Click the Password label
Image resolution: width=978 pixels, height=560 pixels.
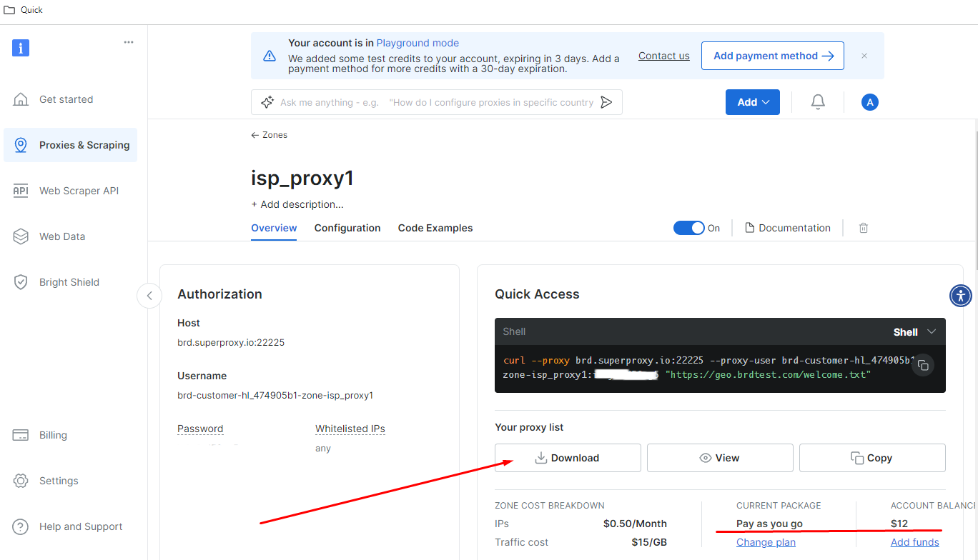(200, 429)
